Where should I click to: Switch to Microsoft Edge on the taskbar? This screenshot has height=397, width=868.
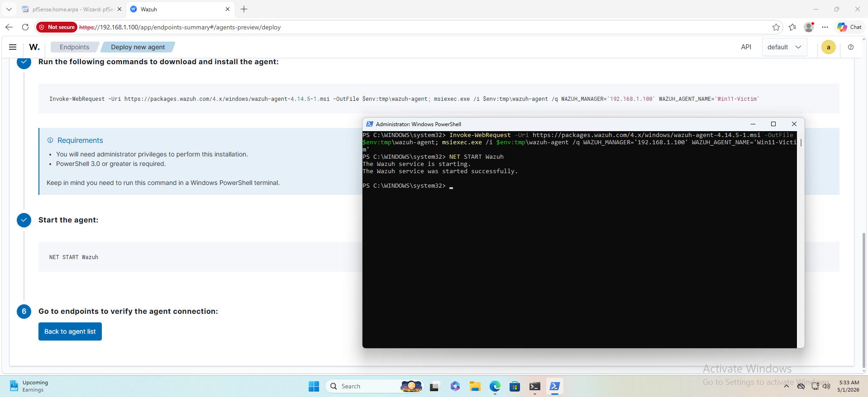tap(495, 386)
